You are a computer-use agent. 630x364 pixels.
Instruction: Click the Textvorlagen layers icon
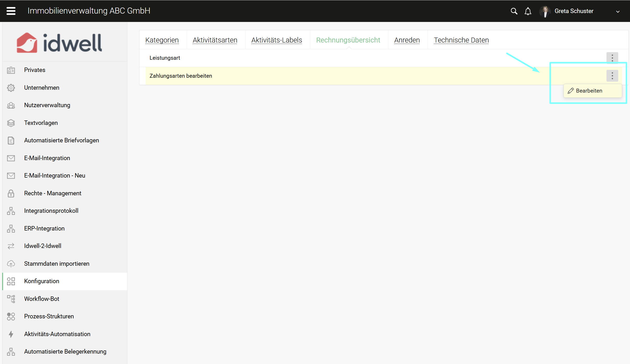[x=11, y=123]
